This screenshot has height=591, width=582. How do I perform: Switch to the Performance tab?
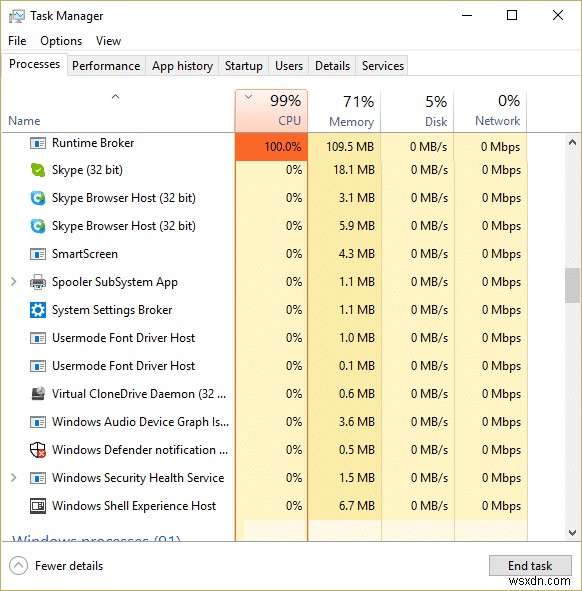(106, 66)
